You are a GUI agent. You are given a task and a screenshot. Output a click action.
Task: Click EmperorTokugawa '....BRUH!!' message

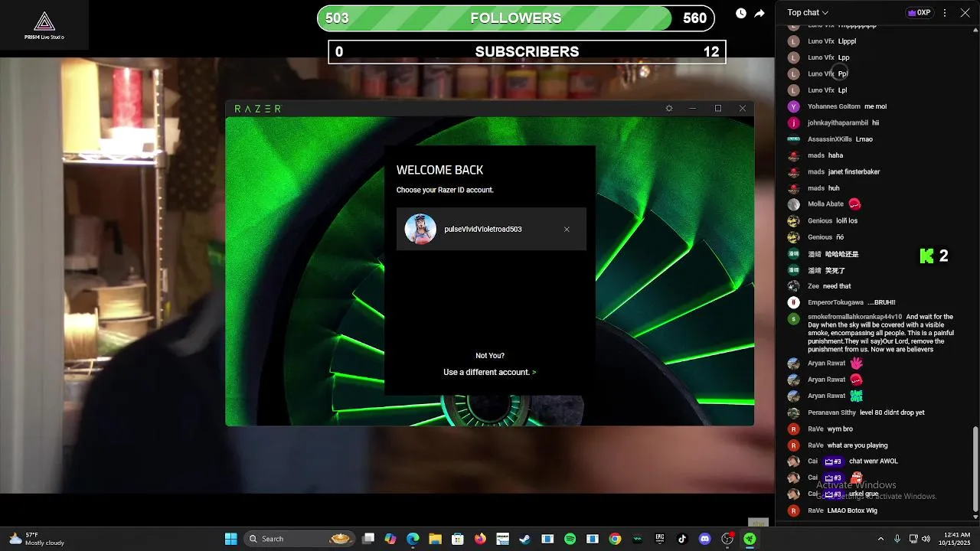point(881,302)
